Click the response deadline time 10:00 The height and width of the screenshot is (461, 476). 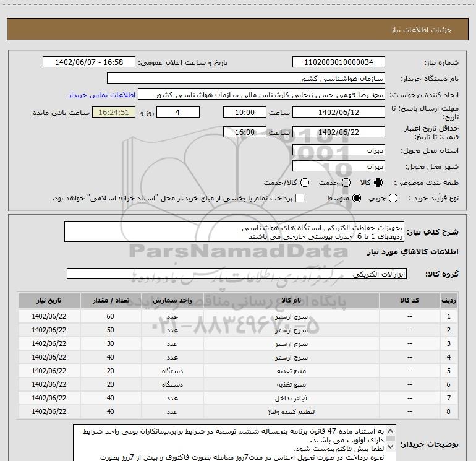(245, 112)
